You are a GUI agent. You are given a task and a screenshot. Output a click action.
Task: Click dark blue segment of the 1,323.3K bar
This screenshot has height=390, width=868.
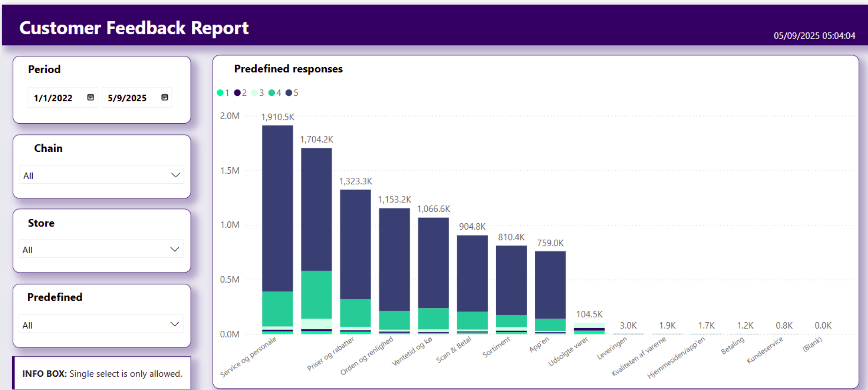pyautogui.click(x=355, y=245)
